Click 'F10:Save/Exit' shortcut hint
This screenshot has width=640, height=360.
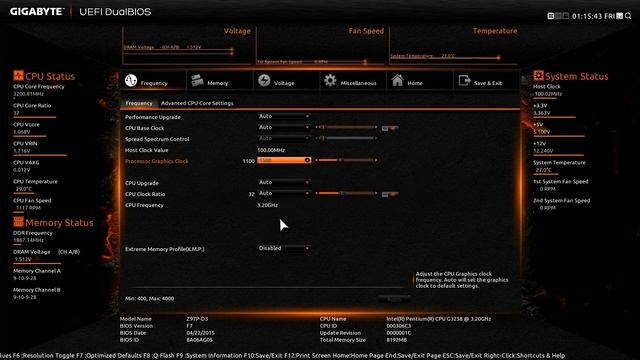point(263,356)
